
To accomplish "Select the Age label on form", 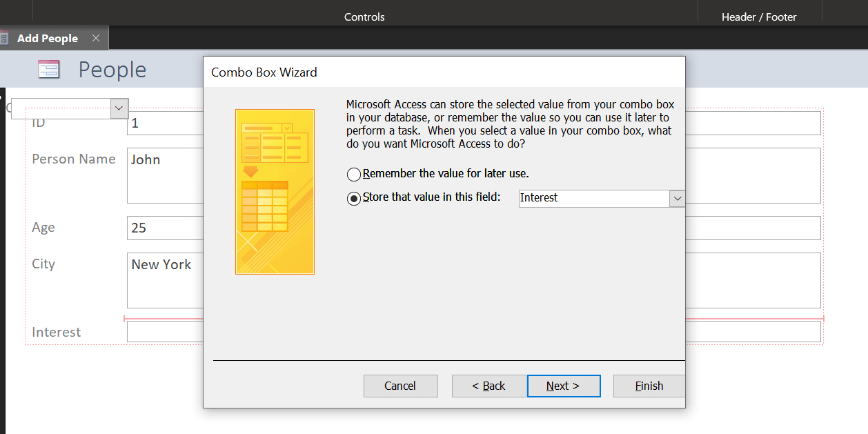I will coord(43,228).
